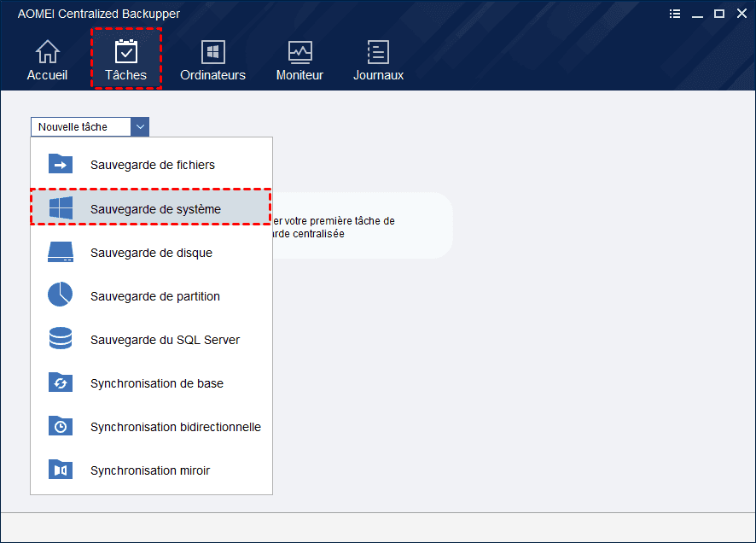This screenshot has width=756, height=543.
Task: Click the file backup folder arrow icon
Action: point(61,164)
